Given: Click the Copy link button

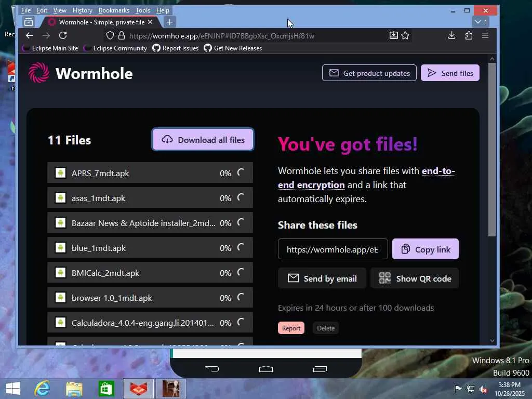Looking at the screenshot, I should click(x=425, y=249).
